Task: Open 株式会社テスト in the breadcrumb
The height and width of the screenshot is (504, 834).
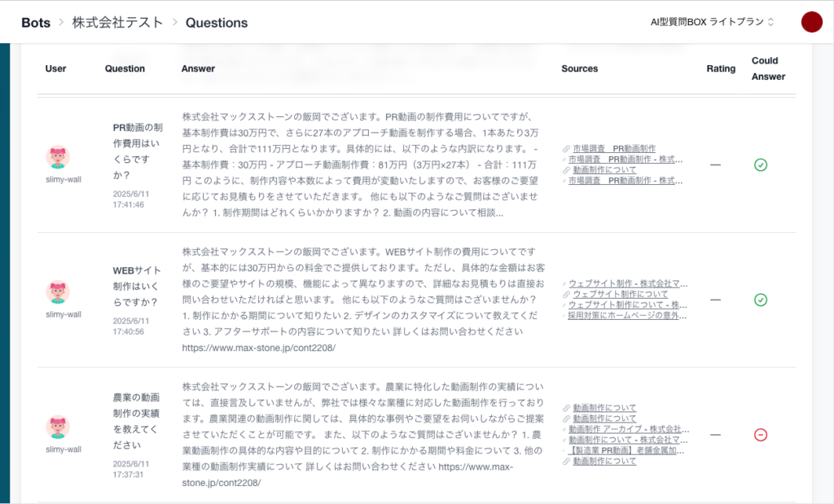Action: 117,23
